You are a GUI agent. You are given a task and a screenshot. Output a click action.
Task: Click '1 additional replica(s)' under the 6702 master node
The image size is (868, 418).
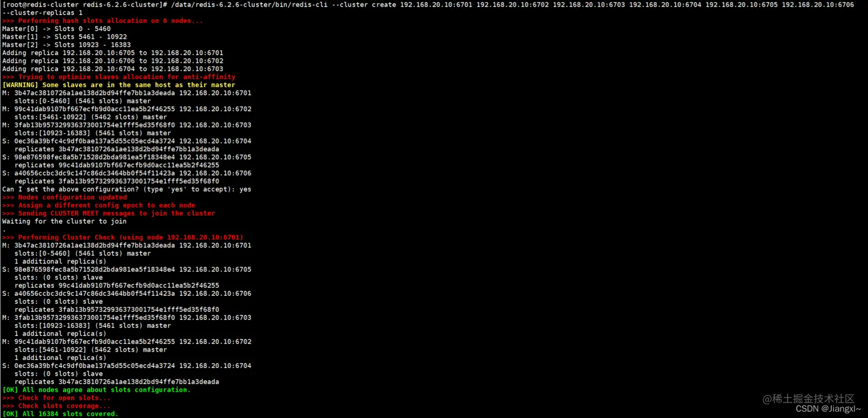[x=60, y=358]
